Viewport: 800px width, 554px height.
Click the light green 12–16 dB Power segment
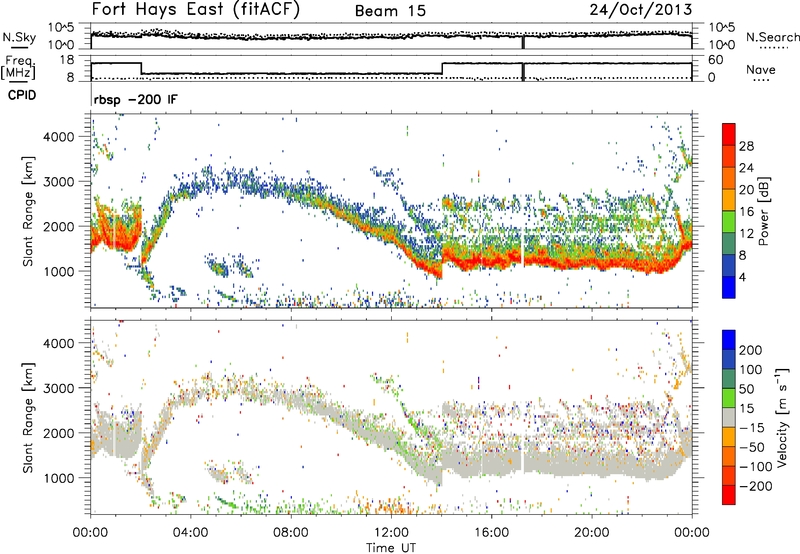(x=729, y=222)
